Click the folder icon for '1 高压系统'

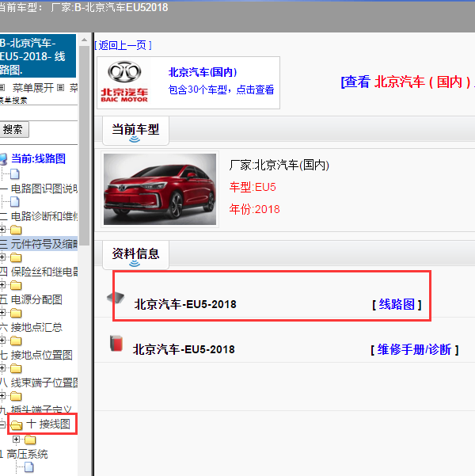tap(30, 440)
